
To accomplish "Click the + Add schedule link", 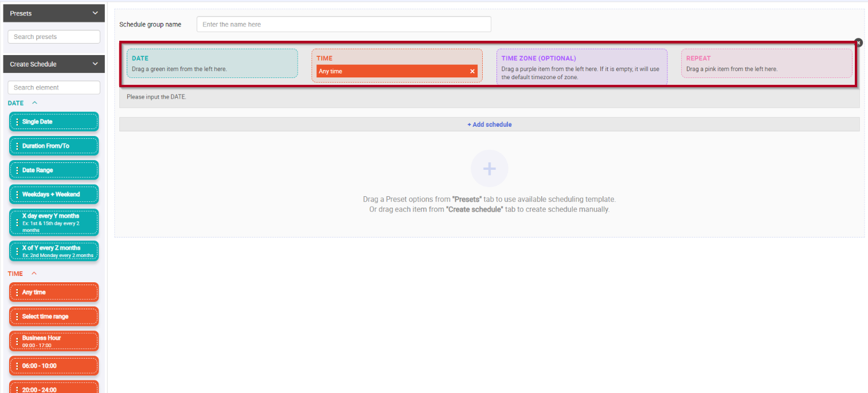I will coord(489,124).
